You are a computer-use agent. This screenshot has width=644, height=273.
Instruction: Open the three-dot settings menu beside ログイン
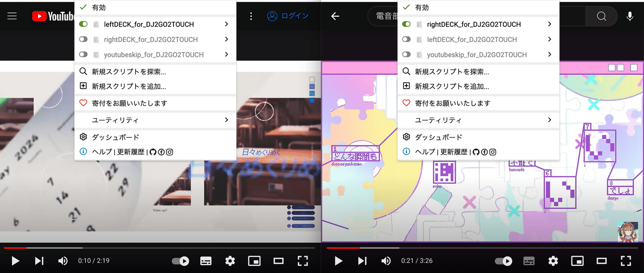click(x=251, y=16)
